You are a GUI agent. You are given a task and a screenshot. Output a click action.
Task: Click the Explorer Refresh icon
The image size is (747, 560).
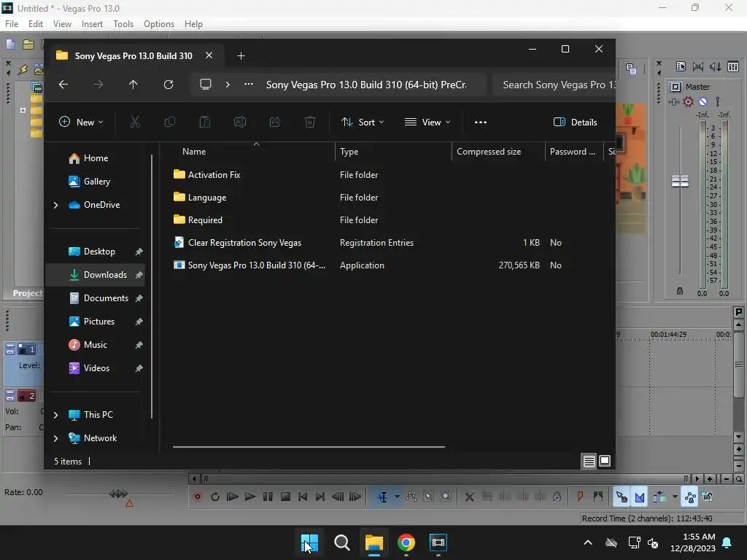pyautogui.click(x=169, y=85)
